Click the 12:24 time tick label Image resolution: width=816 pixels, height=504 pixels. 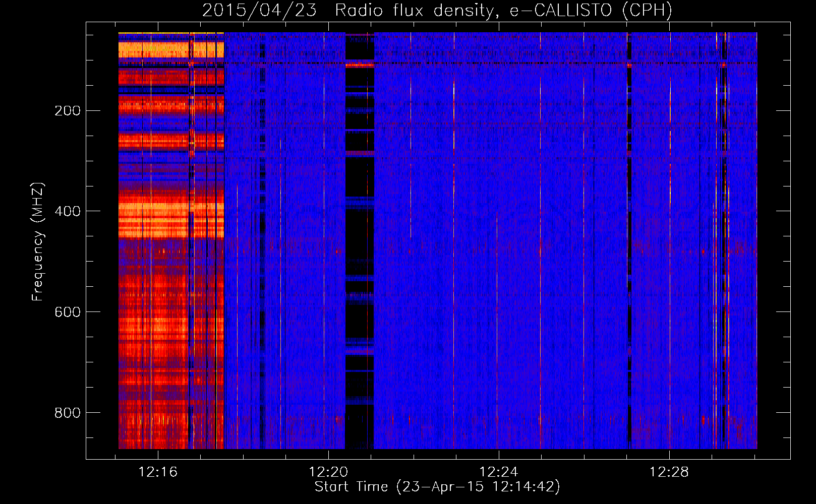499,472
